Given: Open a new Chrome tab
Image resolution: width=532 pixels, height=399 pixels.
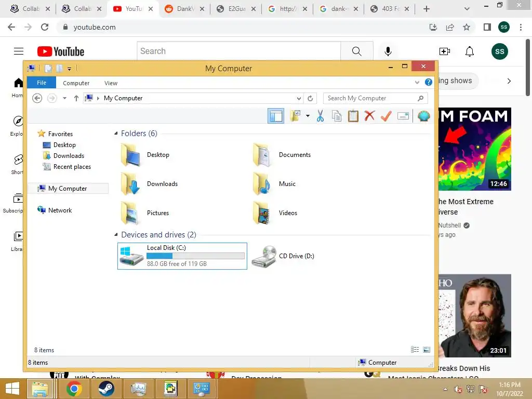Looking at the screenshot, I should [x=427, y=9].
